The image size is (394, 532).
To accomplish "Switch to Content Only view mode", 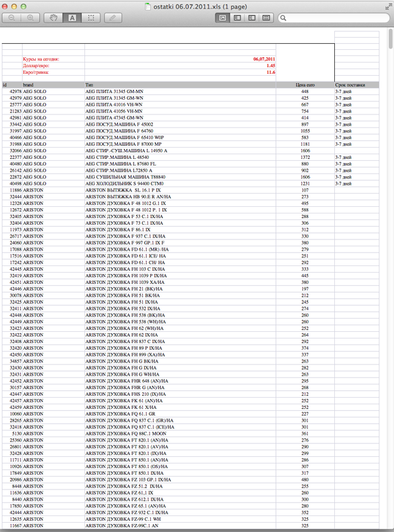I will tap(223, 18).
